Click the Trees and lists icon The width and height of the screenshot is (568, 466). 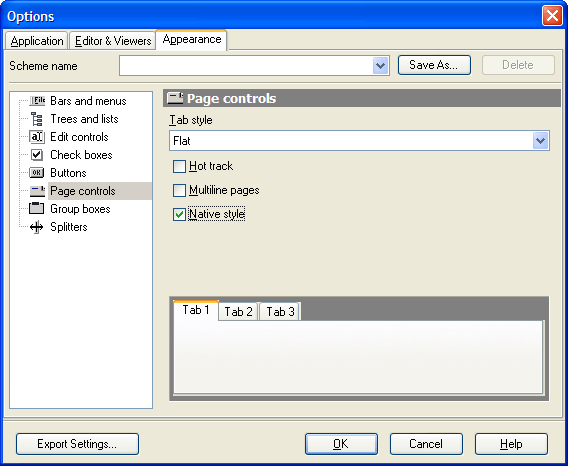click(x=37, y=119)
